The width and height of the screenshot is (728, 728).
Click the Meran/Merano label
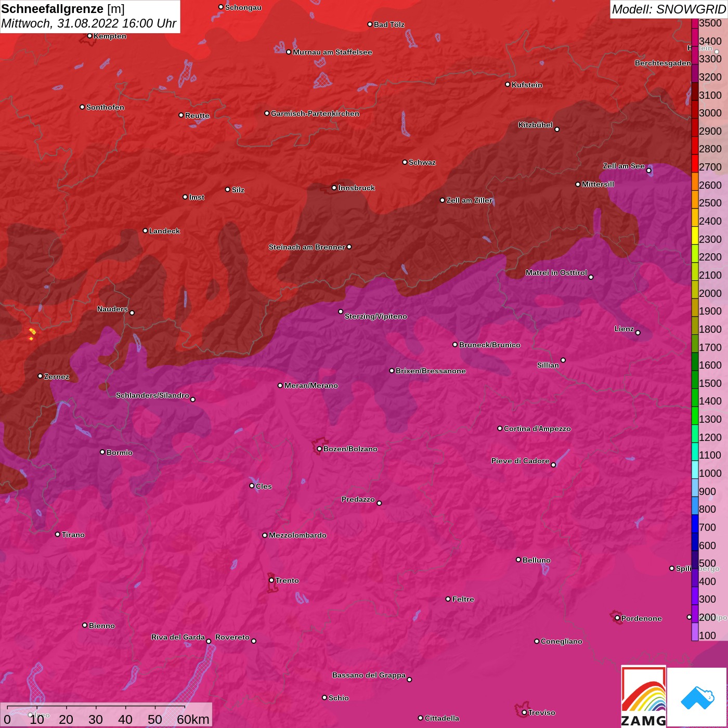[311, 385]
